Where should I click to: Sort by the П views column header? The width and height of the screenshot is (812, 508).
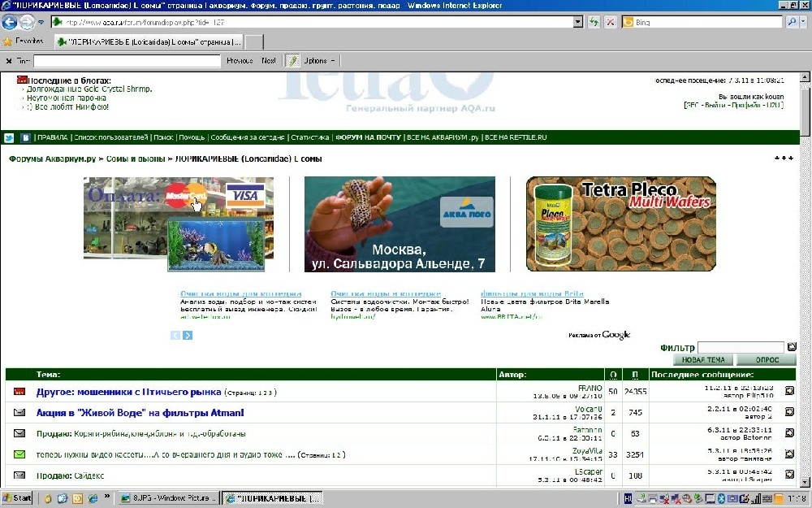point(635,374)
